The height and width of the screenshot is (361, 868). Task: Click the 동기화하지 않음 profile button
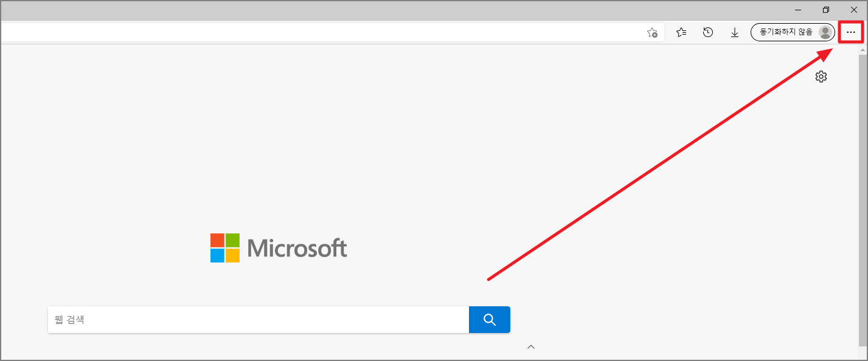793,32
